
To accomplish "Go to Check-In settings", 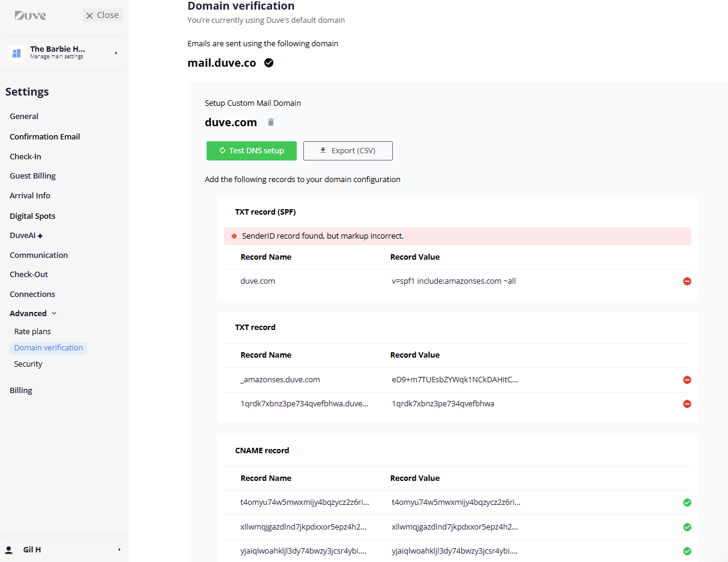I will 25,156.
